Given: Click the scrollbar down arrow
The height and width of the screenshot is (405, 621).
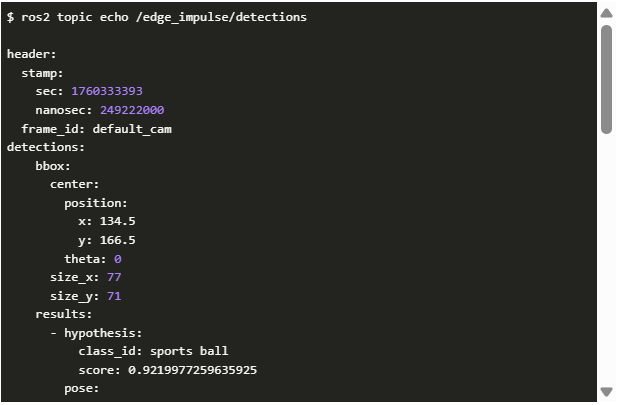Looking at the screenshot, I should (606, 392).
